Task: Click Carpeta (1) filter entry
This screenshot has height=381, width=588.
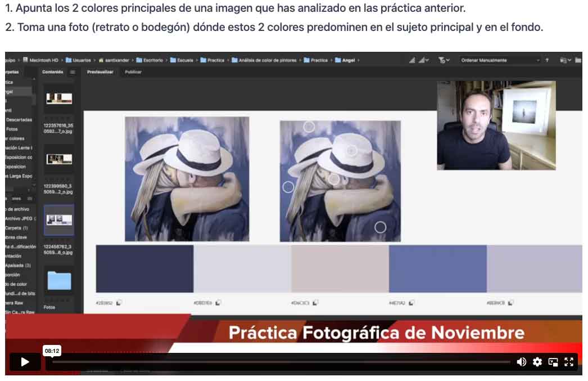Action: pos(16,228)
